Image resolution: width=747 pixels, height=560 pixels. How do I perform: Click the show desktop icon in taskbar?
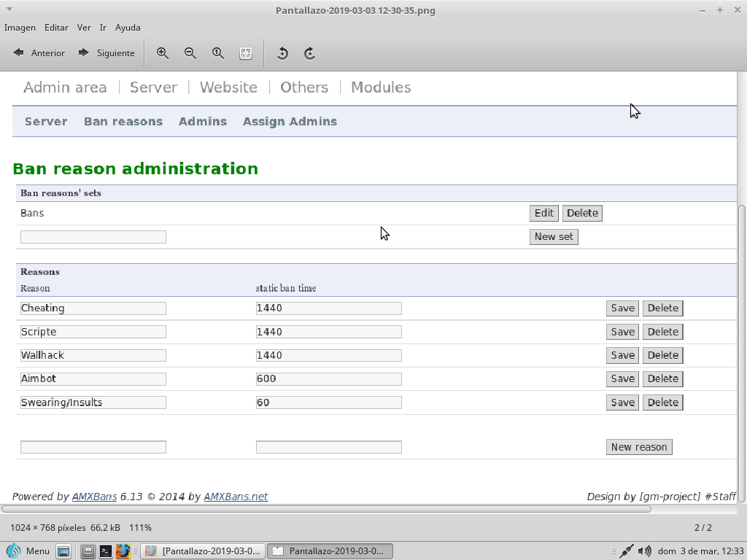(63, 551)
